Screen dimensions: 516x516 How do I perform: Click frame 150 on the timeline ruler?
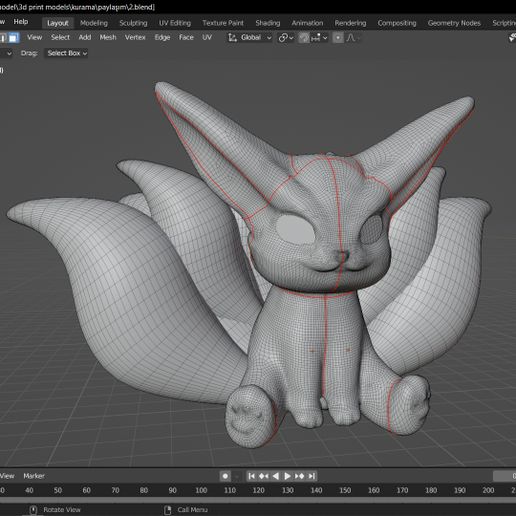click(x=345, y=490)
